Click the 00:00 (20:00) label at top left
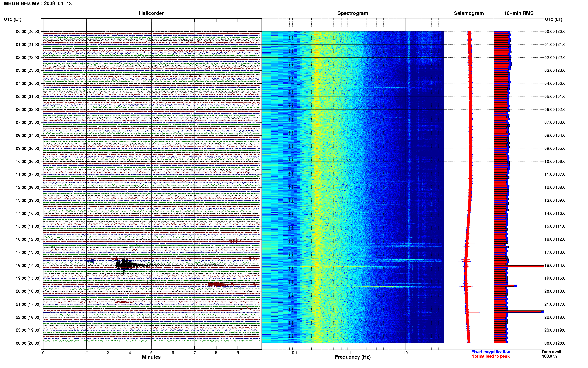This screenshot has height=368, width=588. (x=28, y=31)
